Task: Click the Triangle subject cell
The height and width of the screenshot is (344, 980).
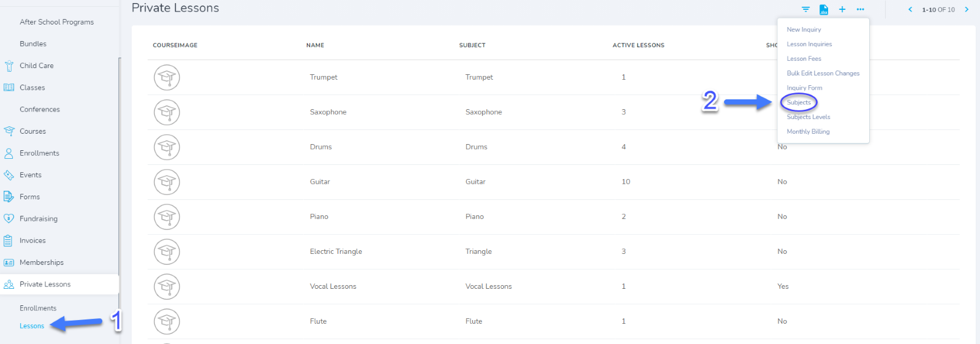Action: pos(478,251)
